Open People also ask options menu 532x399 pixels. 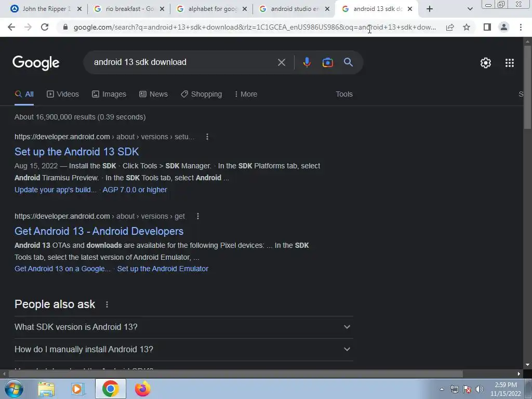[x=107, y=304]
